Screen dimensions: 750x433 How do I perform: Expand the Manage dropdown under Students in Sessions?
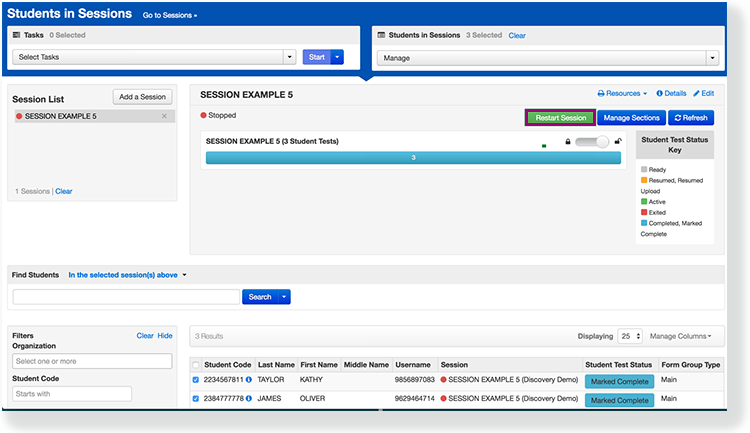click(546, 57)
